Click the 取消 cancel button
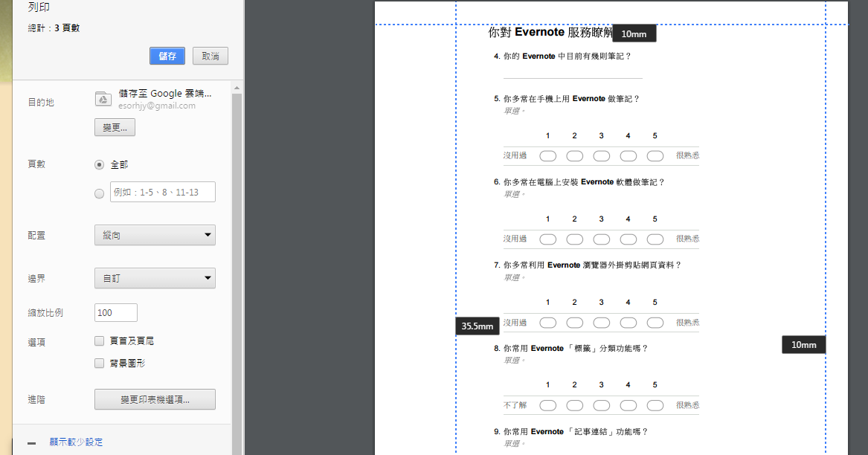The width and height of the screenshot is (868, 455). [x=210, y=56]
